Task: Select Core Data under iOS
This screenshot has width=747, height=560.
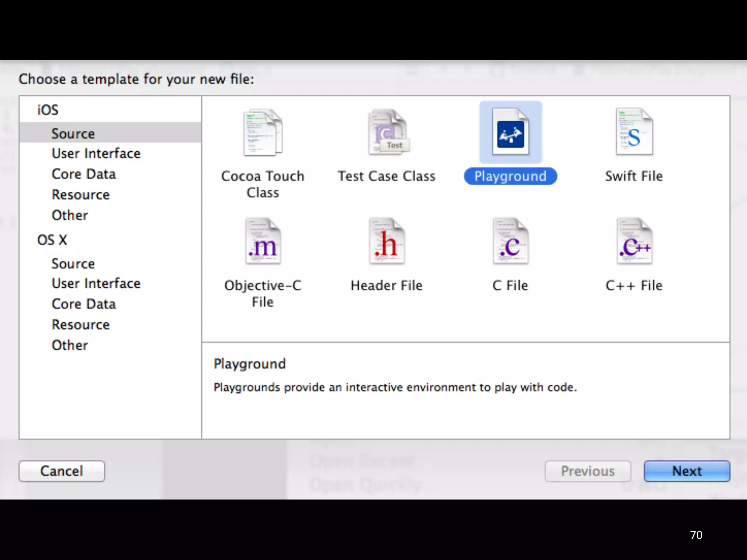Action: (x=84, y=174)
